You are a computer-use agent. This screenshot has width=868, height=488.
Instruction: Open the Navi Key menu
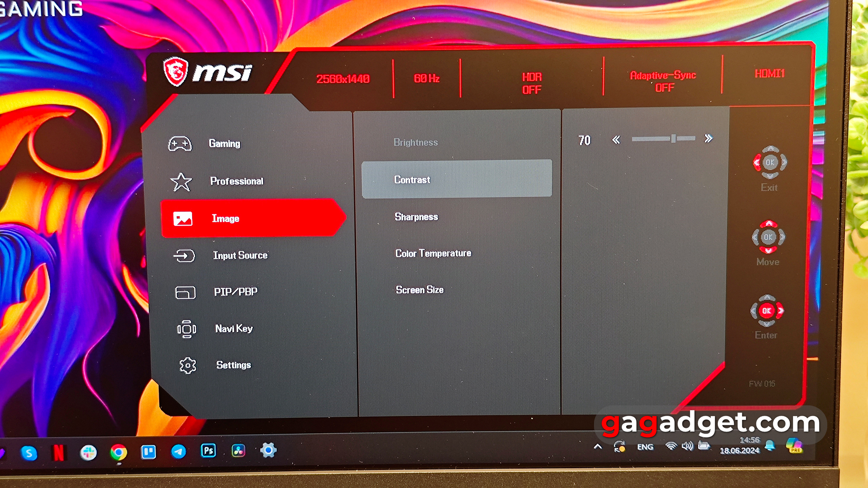point(234,329)
